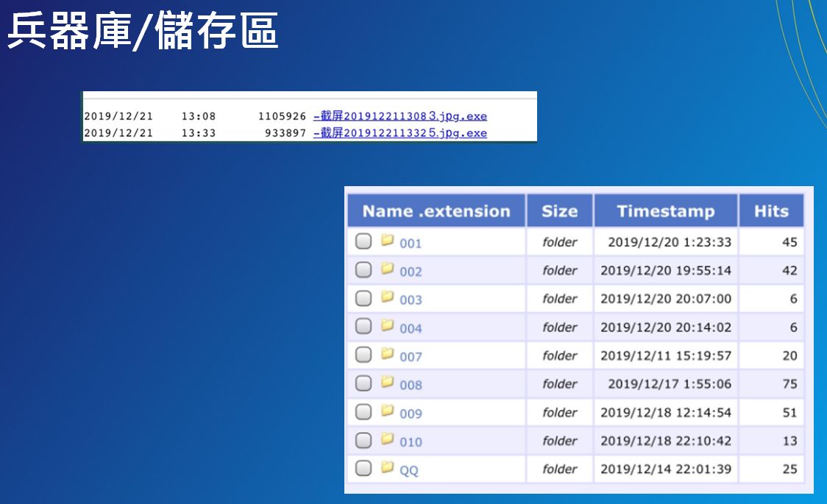The width and height of the screenshot is (827, 504).
Task: Tick the checkbox for folder 002
Action: [363, 270]
